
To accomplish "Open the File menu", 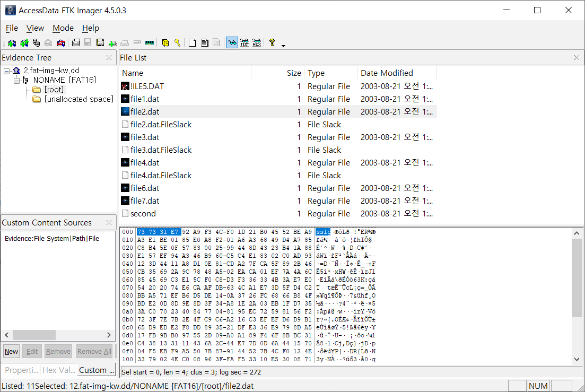I will pyautogui.click(x=12, y=28).
